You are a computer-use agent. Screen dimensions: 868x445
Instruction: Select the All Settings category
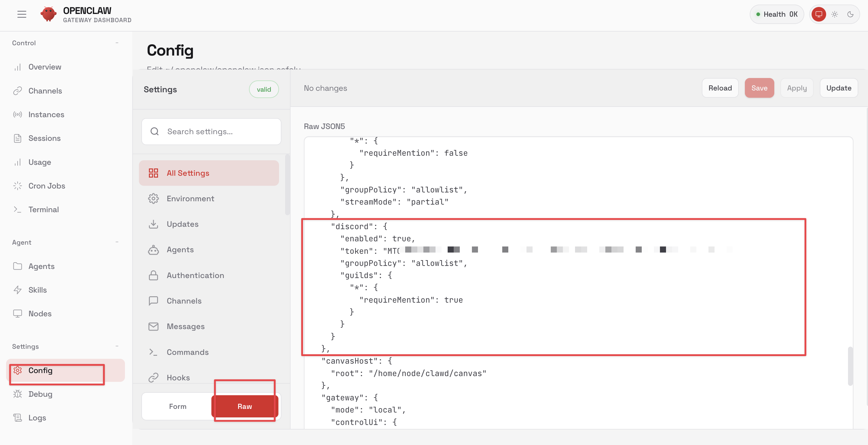point(209,173)
